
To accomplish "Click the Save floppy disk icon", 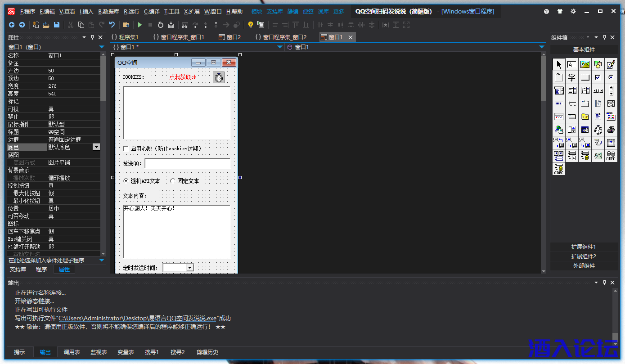I will 57,25.
